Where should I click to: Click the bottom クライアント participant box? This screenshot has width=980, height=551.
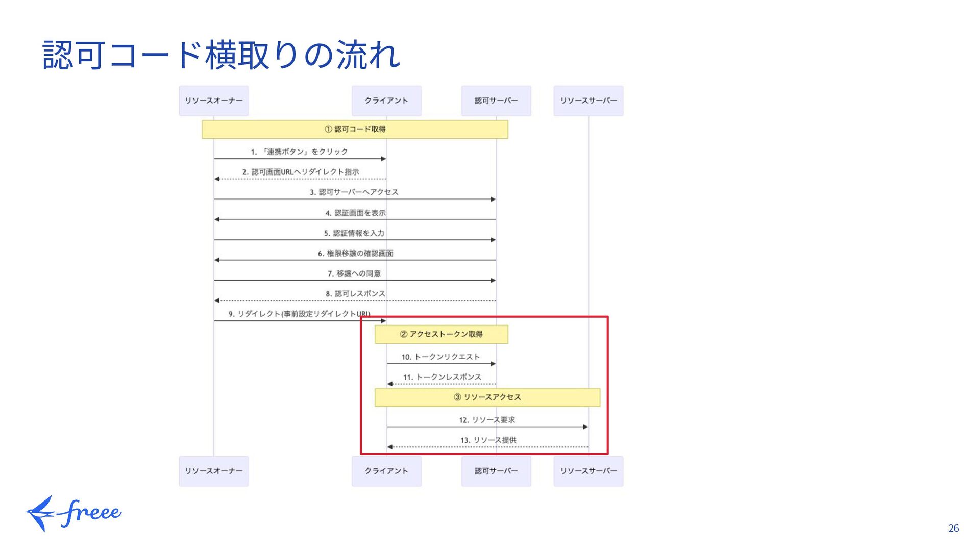(x=386, y=471)
